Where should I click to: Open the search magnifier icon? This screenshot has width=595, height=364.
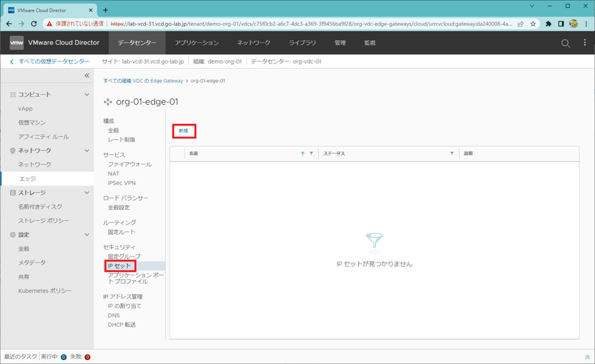566,43
